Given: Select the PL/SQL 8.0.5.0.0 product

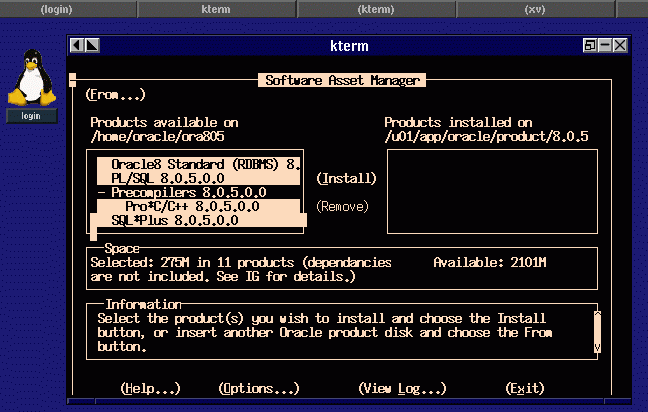Looking at the screenshot, I should tap(198, 178).
